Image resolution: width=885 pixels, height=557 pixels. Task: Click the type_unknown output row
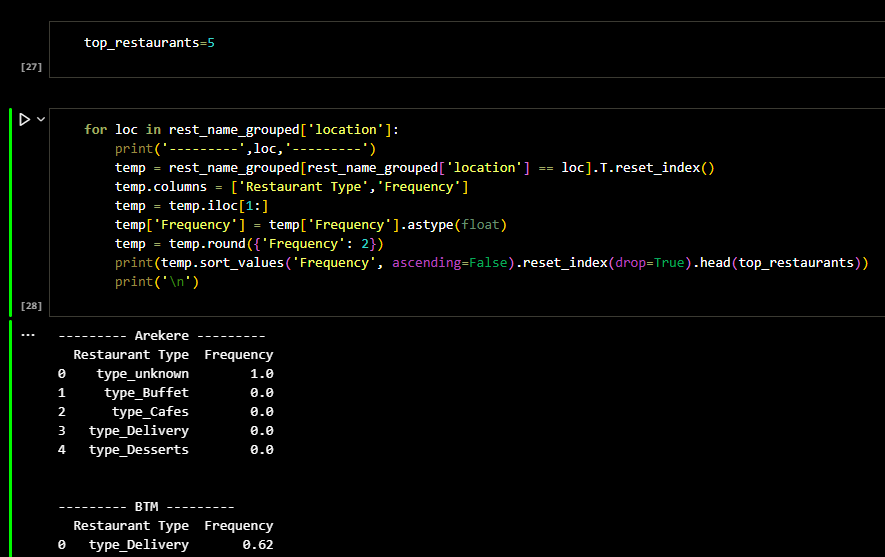[165, 374]
